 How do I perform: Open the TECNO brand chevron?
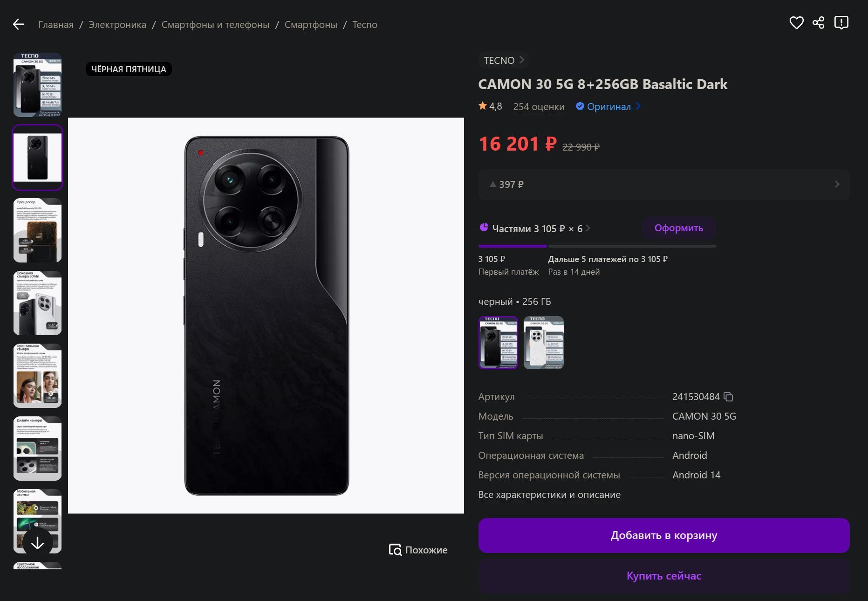(x=522, y=60)
